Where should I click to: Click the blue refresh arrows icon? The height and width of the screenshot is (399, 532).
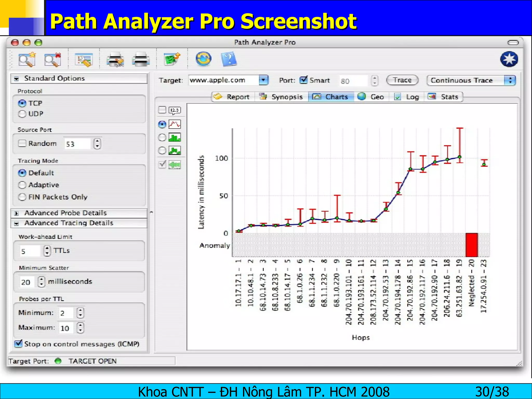coord(203,59)
